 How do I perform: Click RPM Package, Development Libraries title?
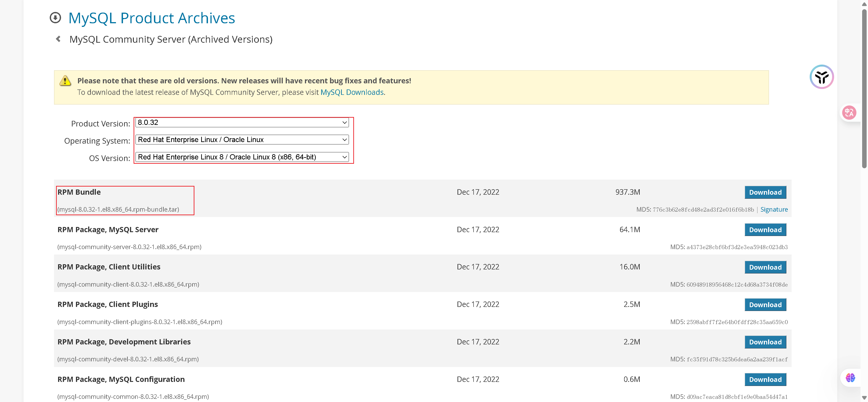tap(124, 342)
